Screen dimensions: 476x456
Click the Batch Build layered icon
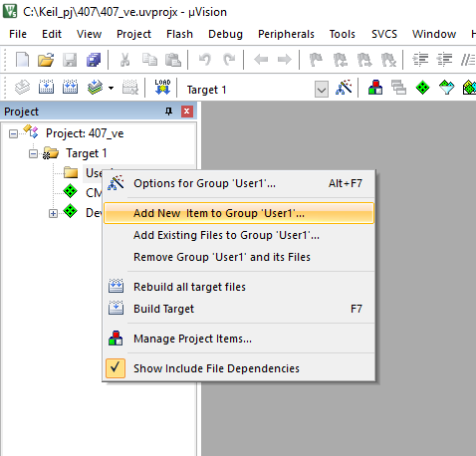(x=95, y=88)
